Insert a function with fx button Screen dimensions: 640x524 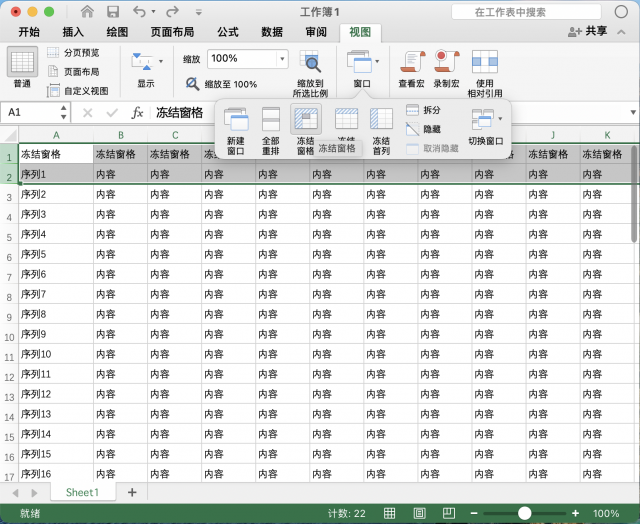pyautogui.click(x=137, y=113)
